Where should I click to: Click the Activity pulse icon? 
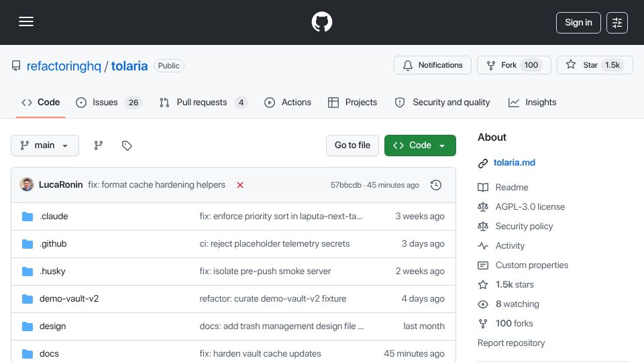(x=483, y=246)
